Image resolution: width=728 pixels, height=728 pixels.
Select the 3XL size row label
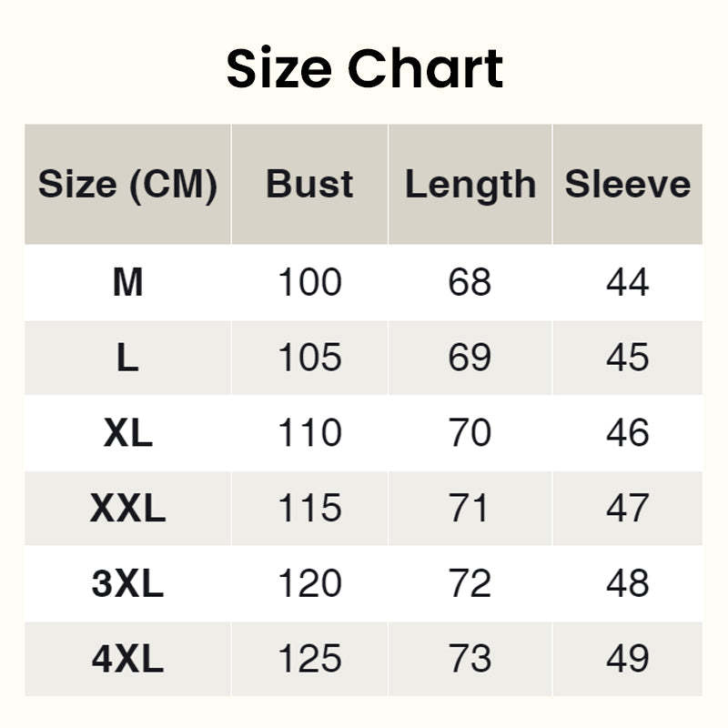127,584
